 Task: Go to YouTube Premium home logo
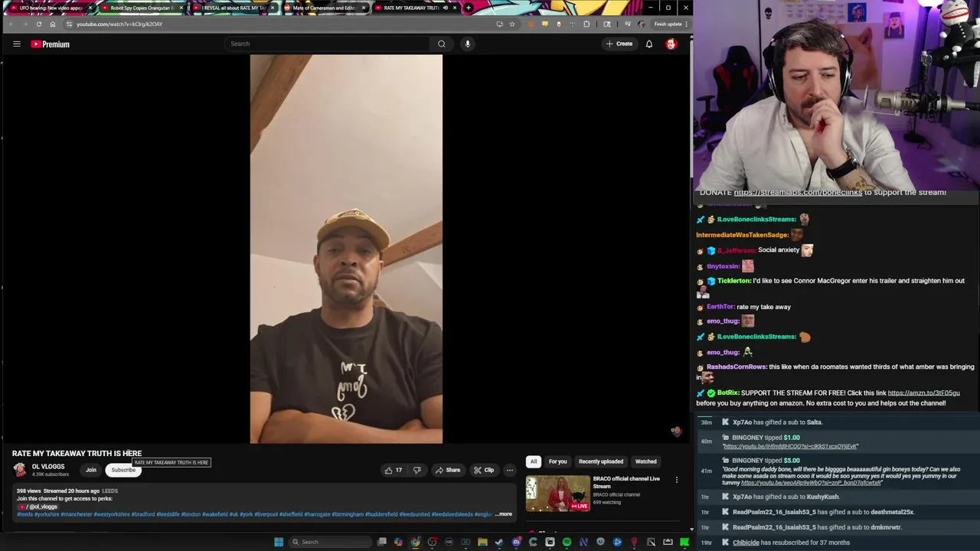click(x=50, y=44)
